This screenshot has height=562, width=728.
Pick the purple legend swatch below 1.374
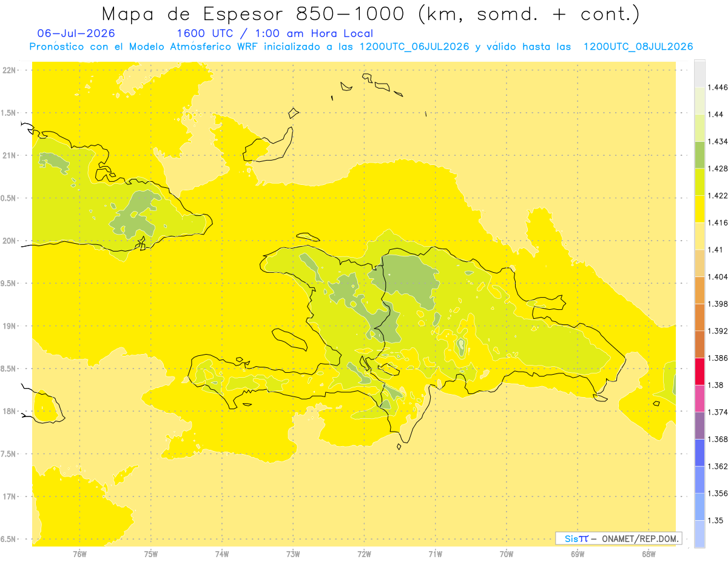tap(699, 426)
